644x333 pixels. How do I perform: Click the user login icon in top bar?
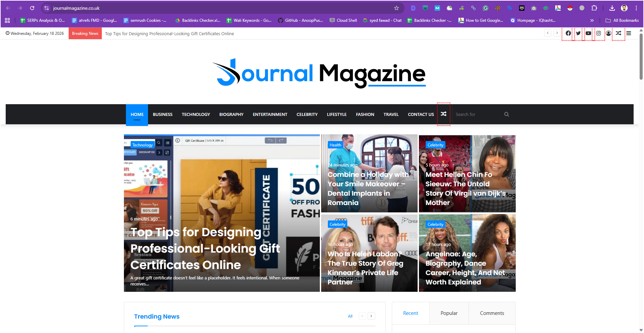tap(609, 33)
